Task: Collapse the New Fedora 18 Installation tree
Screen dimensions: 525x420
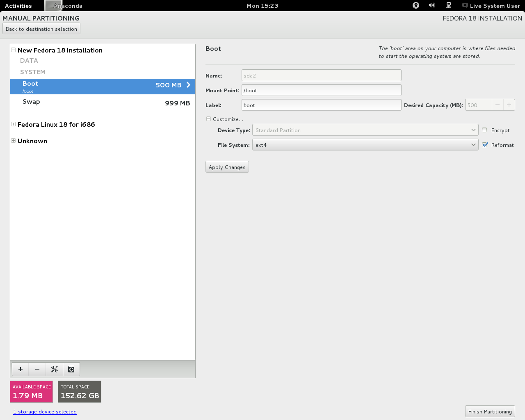Action: coord(14,50)
